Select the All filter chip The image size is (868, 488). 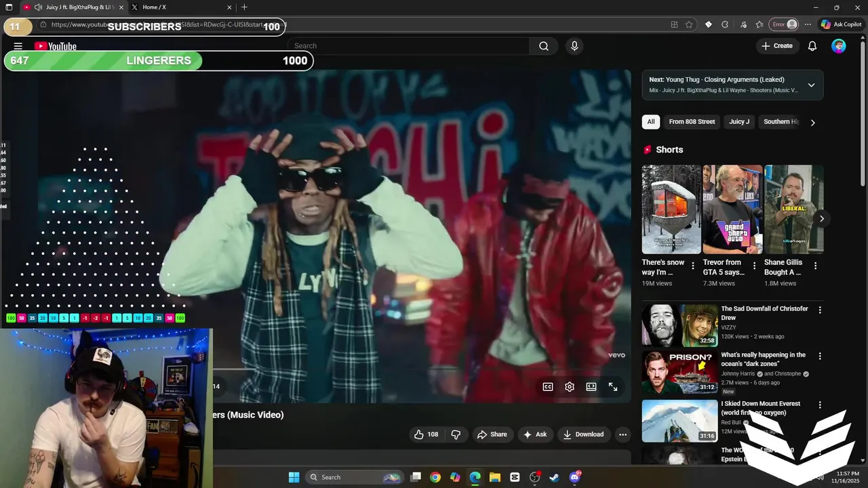651,122
